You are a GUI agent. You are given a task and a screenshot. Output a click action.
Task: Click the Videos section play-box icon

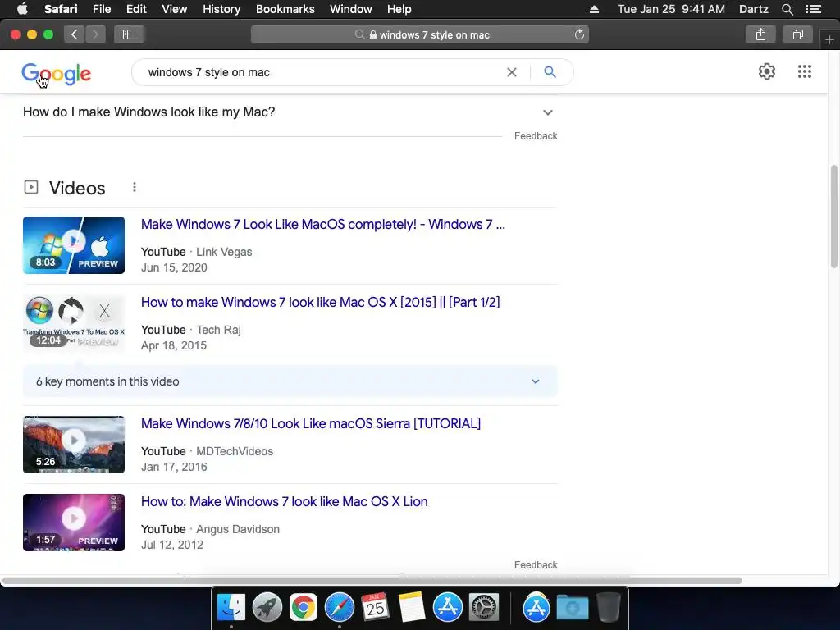click(31, 187)
